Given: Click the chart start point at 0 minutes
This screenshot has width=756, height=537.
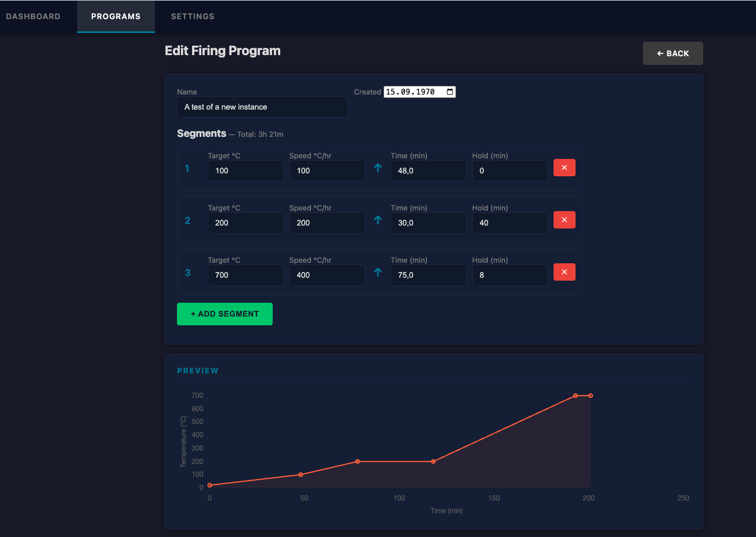Looking at the screenshot, I should pos(209,485).
